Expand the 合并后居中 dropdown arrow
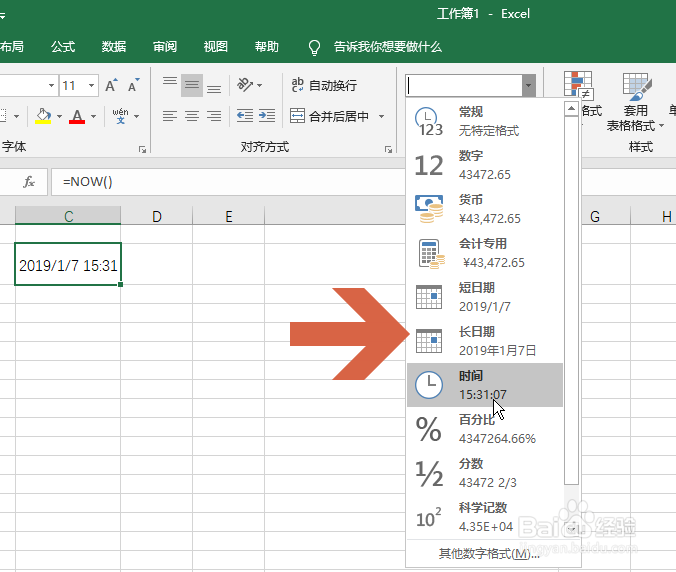Viewport: 676px width, 572px height. click(x=382, y=116)
